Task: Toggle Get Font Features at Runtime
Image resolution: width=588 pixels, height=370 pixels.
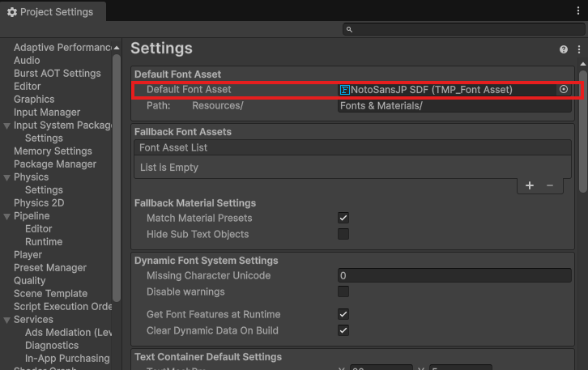Action: (x=343, y=314)
